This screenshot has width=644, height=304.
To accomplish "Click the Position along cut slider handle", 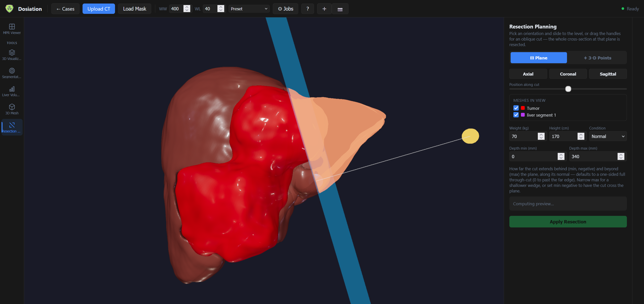I will [568, 89].
